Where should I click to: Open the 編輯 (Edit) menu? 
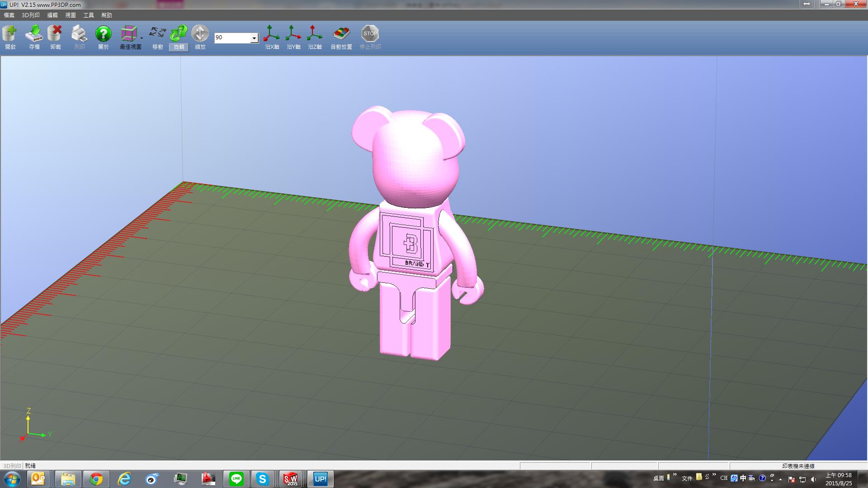52,15
